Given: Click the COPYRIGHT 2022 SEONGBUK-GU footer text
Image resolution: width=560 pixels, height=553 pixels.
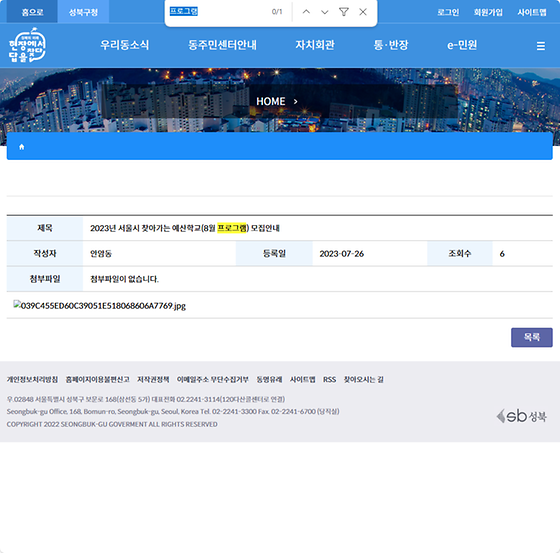Looking at the screenshot, I should tap(112, 424).
